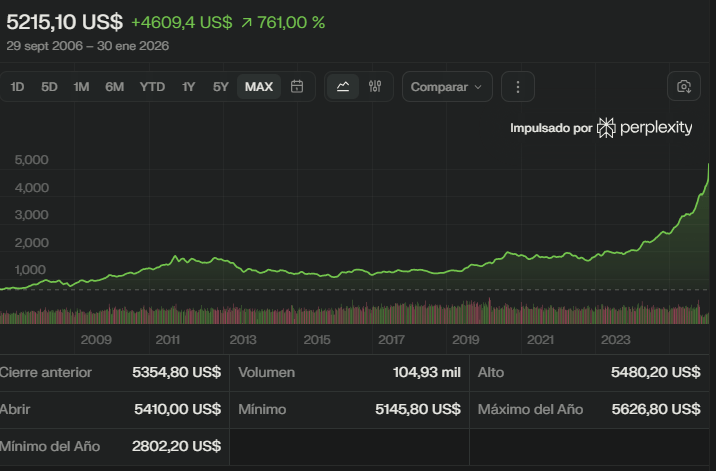716x471 pixels.
Task: Open the chart indicators settings icon
Action: tap(375, 87)
